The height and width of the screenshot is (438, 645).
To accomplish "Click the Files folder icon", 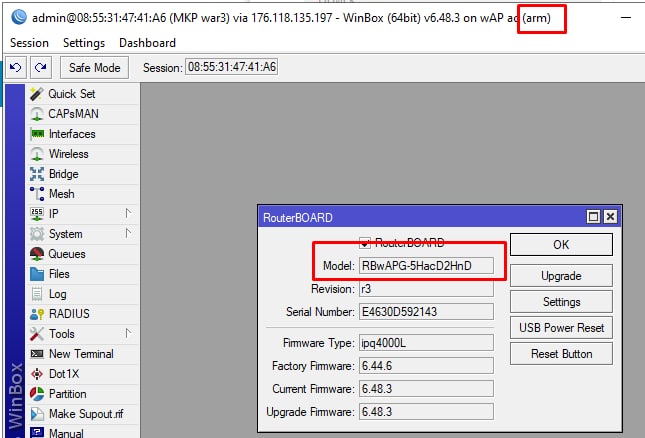I will coord(37,274).
